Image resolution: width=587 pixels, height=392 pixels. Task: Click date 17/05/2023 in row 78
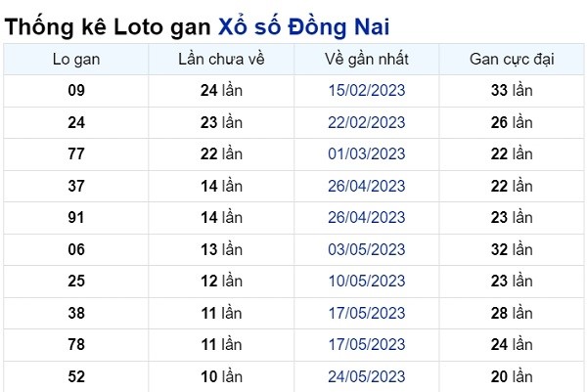point(367,345)
